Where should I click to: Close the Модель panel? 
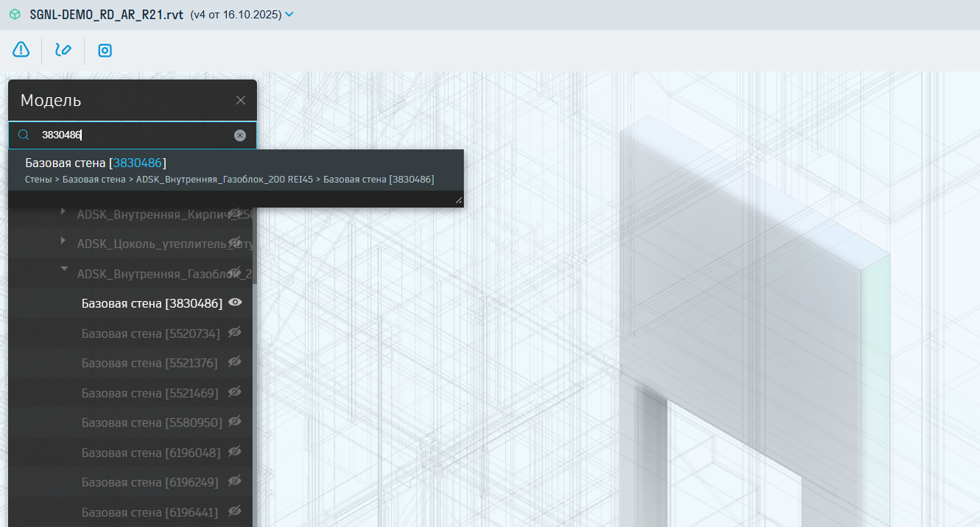[241, 101]
